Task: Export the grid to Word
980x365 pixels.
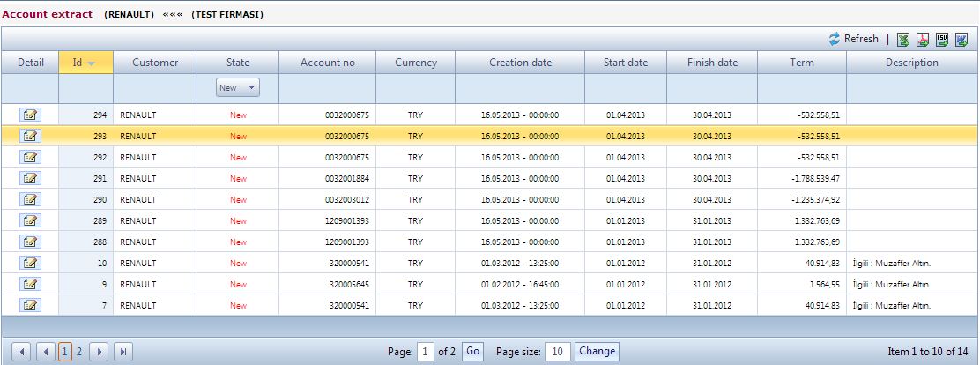Action: (961, 40)
